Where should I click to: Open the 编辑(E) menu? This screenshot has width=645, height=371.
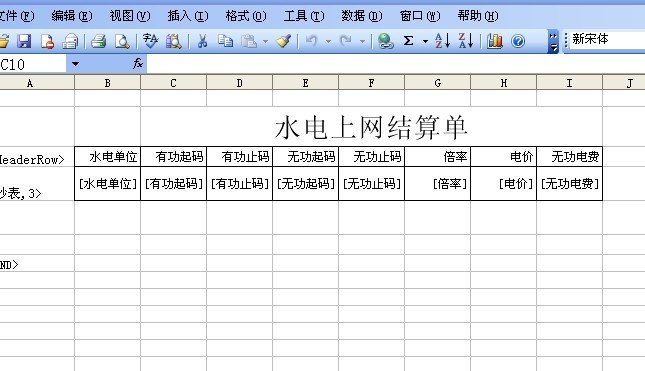(72, 16)
